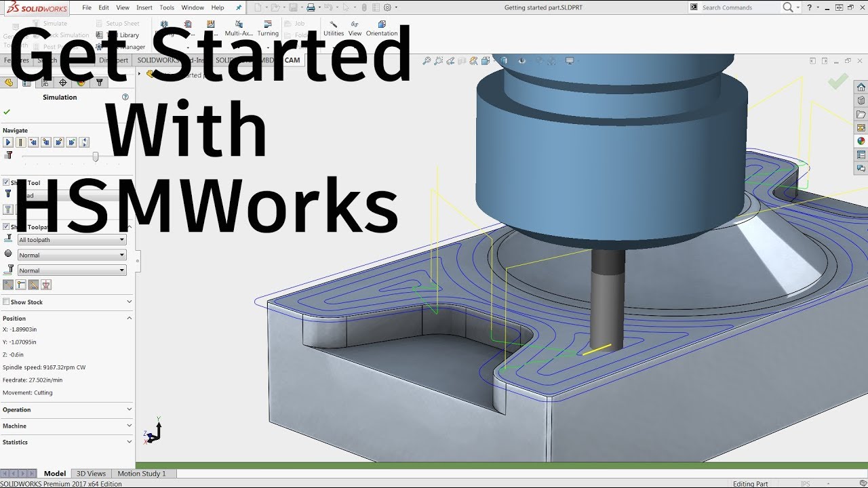Expand the Machine section
The width and height of the screenshot is (868, 488).
[x=130, y=426]
